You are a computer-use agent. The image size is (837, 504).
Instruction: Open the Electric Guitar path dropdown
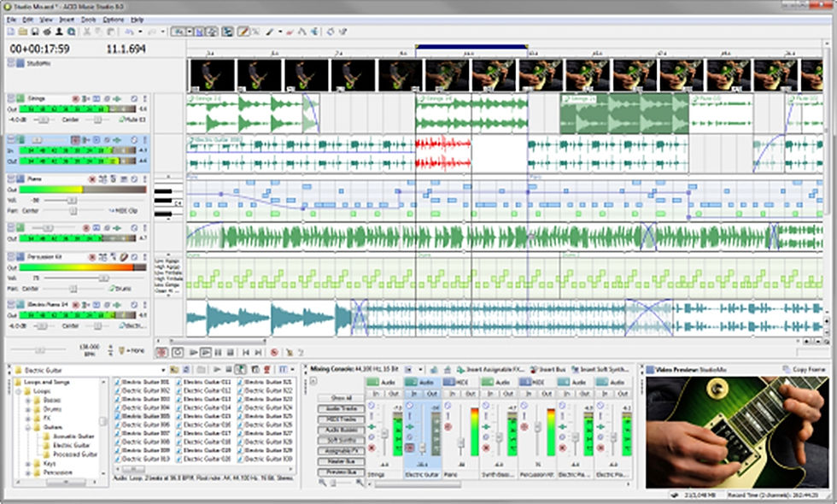tap(163, 369)
